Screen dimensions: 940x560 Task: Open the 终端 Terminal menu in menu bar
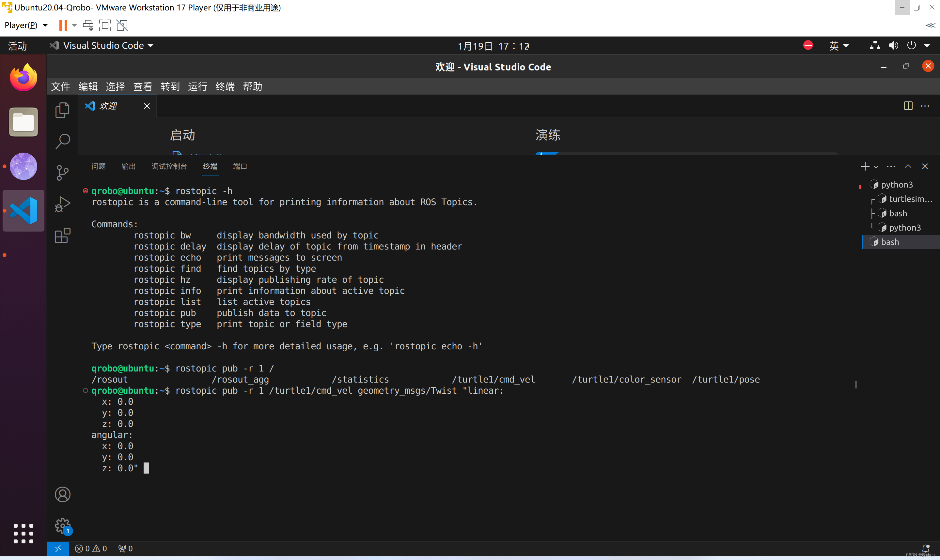click(x=225, y=86)
